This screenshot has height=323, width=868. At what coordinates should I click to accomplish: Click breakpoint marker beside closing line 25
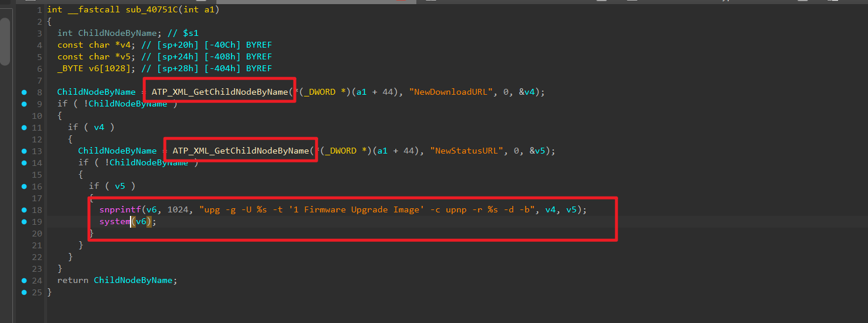[x=24, y=292]
